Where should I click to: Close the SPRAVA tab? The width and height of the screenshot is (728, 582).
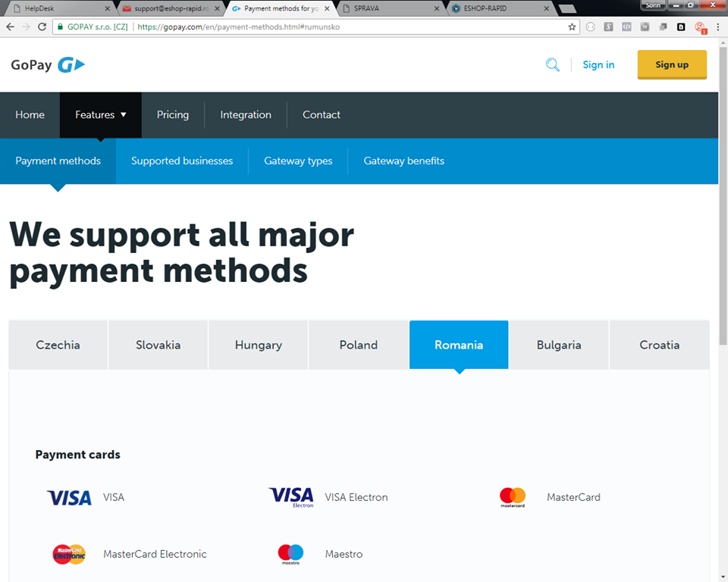(437, 8)
